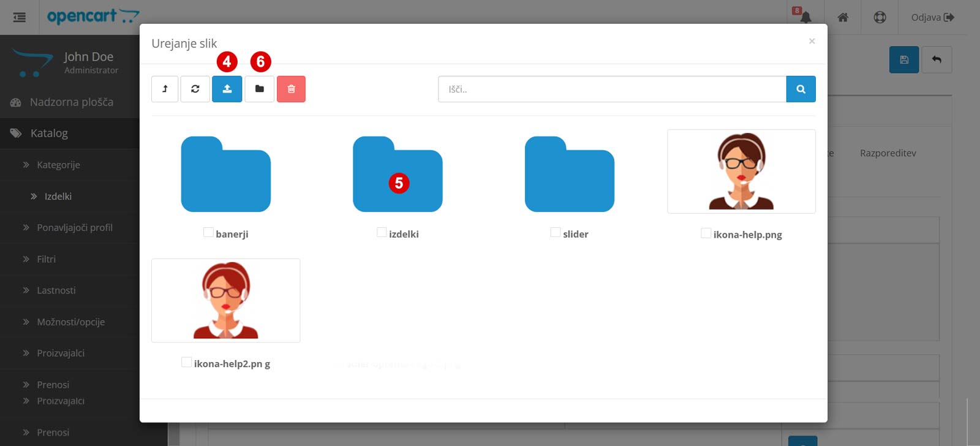Click the new folder icon
980x446 pixels.
259,89
